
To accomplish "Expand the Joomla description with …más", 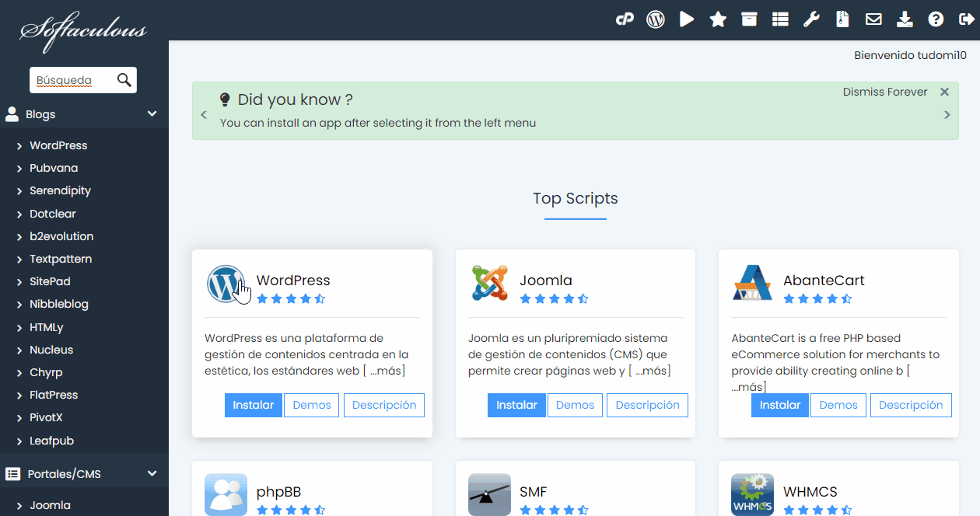I will [649, 371].
